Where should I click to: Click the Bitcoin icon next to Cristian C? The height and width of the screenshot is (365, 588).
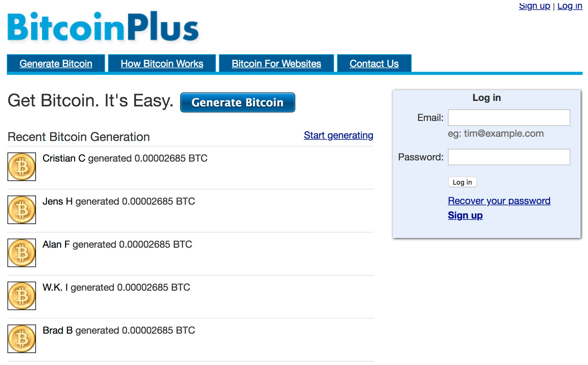point(21,167)
